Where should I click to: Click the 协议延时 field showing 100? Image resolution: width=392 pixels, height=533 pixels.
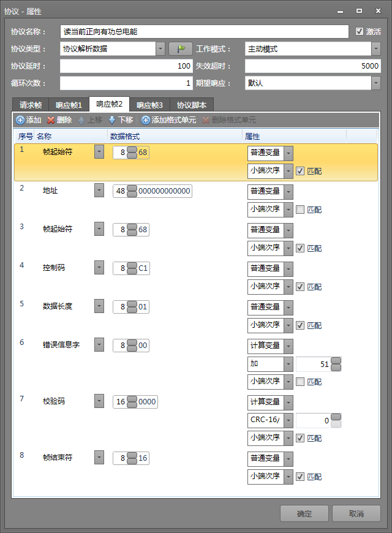tap(126, 66)
